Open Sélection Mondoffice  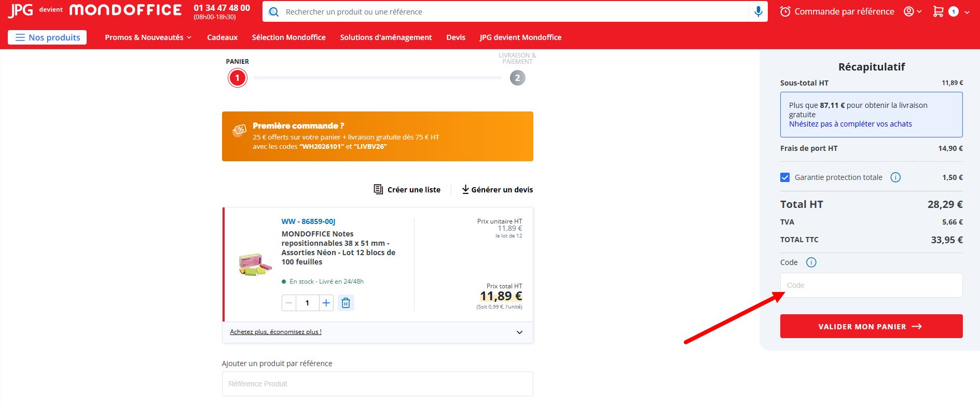tap(289, 37)
